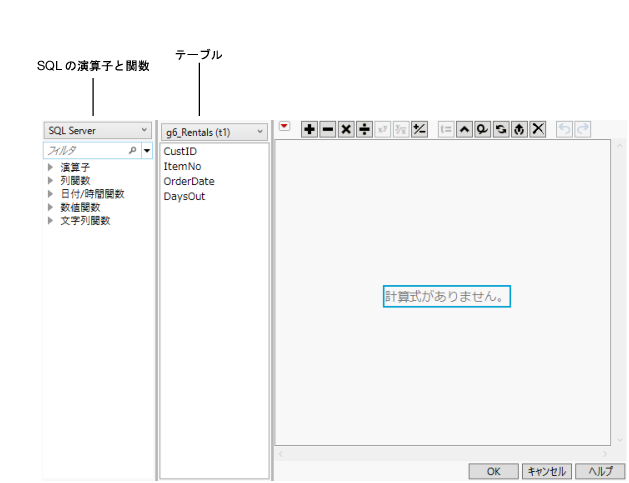Click the OK button

pyautogui.click(x=493, y=471)
